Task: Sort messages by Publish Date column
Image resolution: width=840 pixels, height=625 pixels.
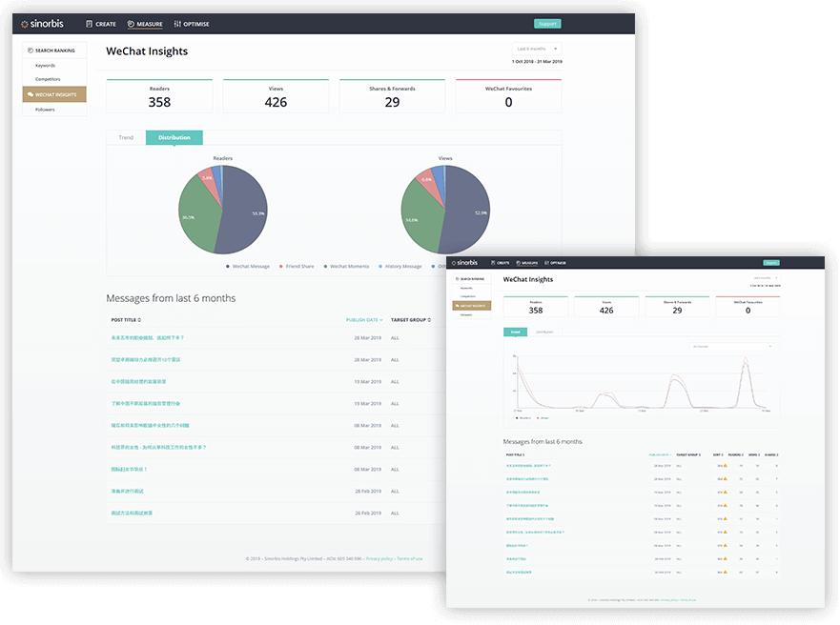Action: point(364,320)
